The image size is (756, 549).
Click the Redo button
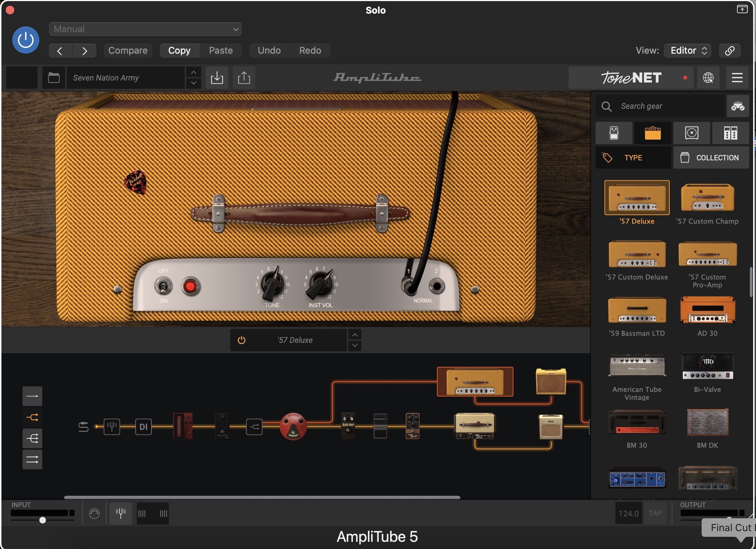[310, 51]
